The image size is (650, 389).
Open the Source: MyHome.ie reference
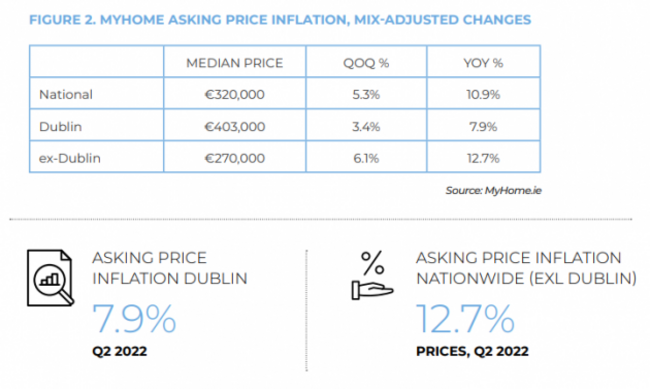click(493, 190)
